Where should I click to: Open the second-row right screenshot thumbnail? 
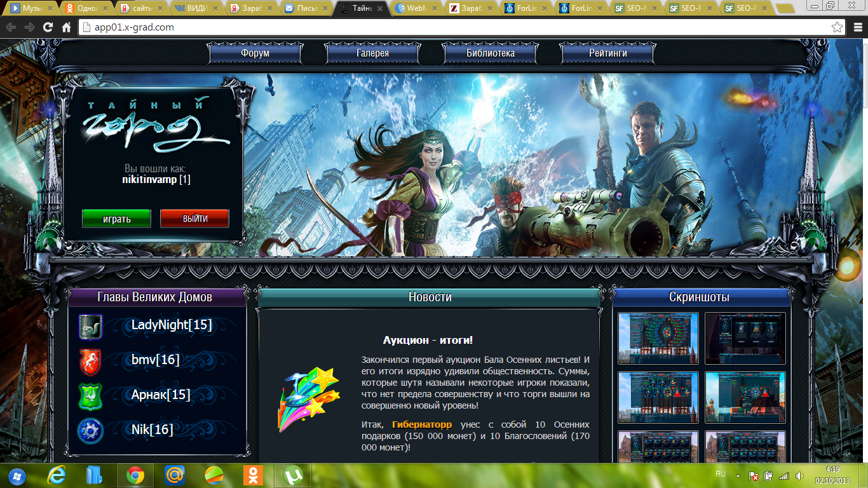[x=745, y=397]
